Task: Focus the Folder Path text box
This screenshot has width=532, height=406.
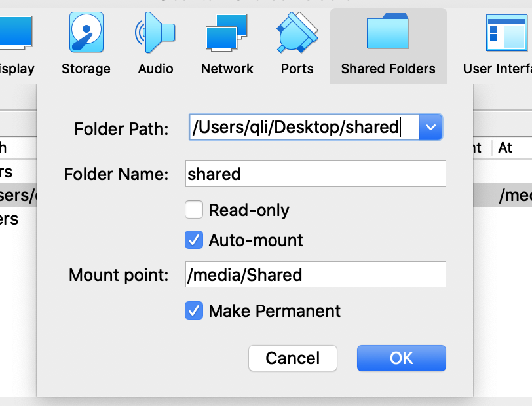Action: coord(303,127)
